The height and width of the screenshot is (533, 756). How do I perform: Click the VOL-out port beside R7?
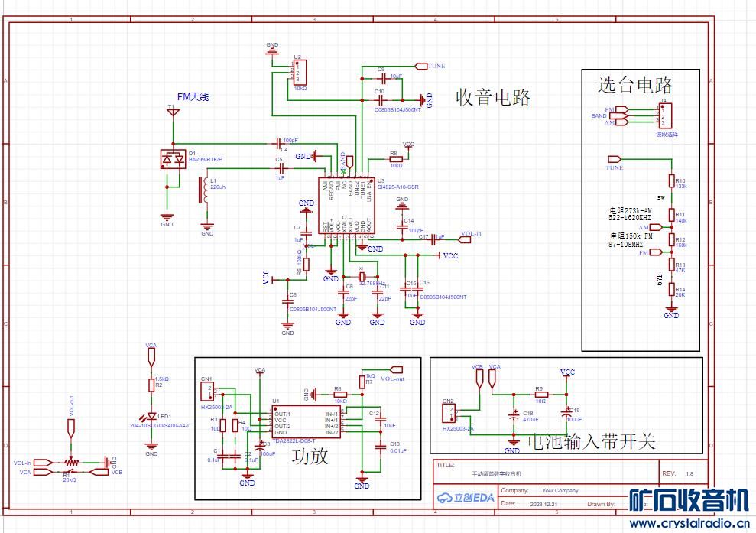(x=396, y=370)
